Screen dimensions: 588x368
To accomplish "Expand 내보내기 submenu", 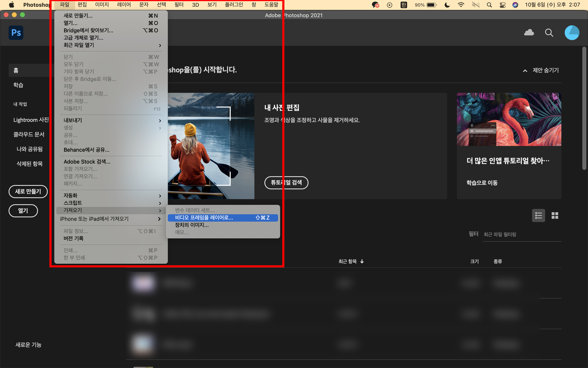I will tap(111, 120).
